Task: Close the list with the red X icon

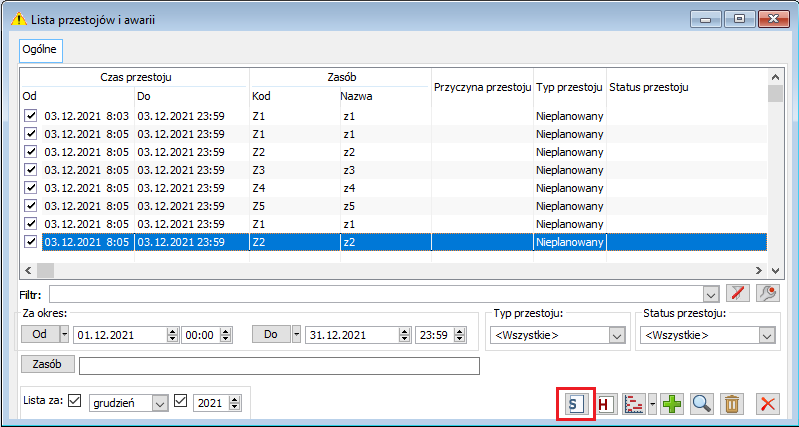Action: [767, 405]
